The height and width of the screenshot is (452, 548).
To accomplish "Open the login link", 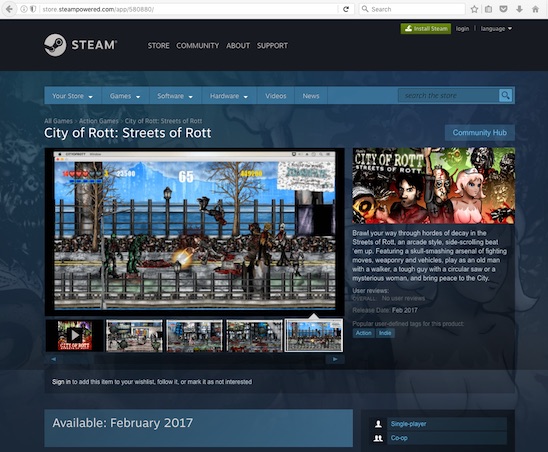I will [462, 29].
